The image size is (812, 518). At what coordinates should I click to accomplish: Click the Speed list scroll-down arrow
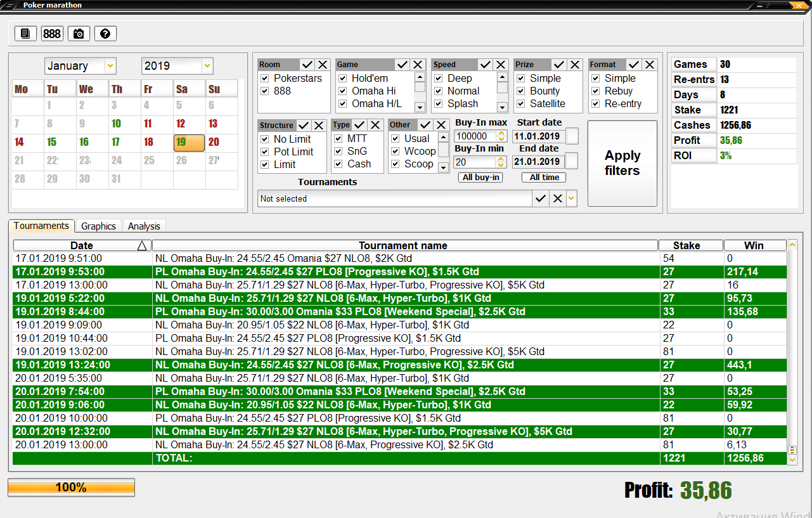[x=502, y=107]
